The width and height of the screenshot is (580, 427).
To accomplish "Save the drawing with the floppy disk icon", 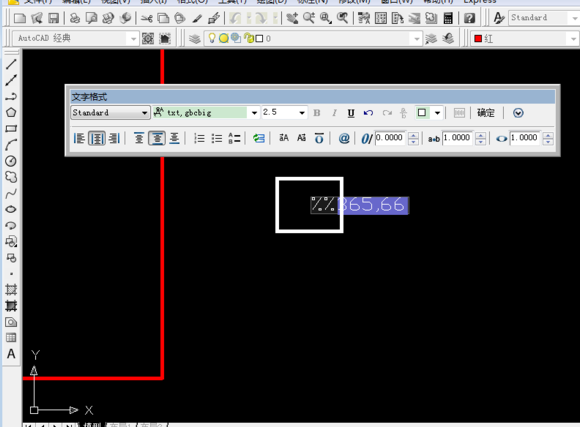I will 54,18.
